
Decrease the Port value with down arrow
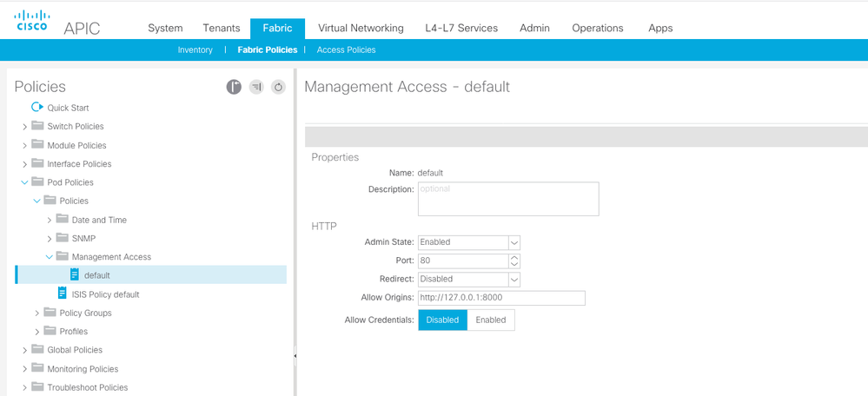click(x=514, y=264)
